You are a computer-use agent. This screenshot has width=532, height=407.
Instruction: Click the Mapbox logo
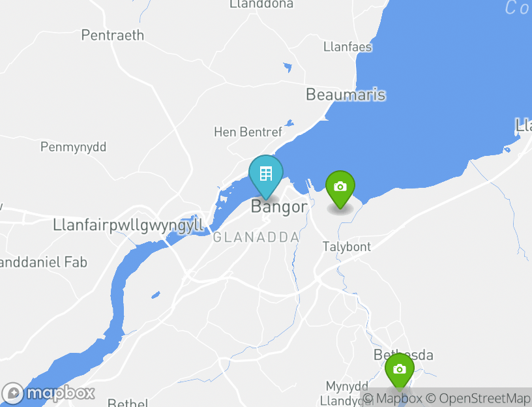[48, 393]
